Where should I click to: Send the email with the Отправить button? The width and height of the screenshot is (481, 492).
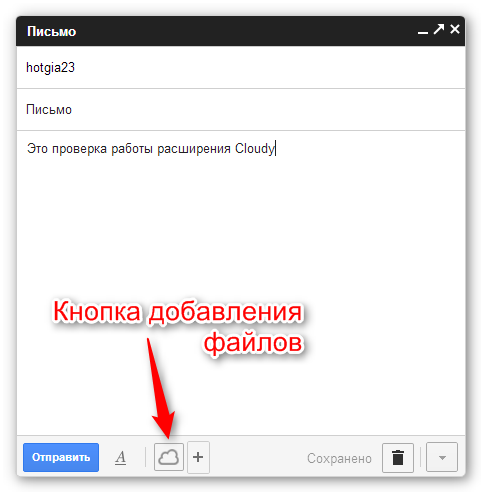61,457
